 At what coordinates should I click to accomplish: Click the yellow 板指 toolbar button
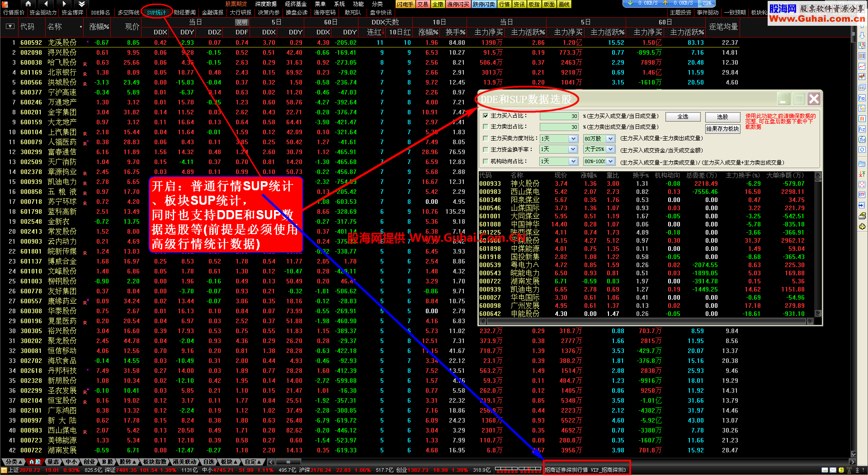point(534,4)
